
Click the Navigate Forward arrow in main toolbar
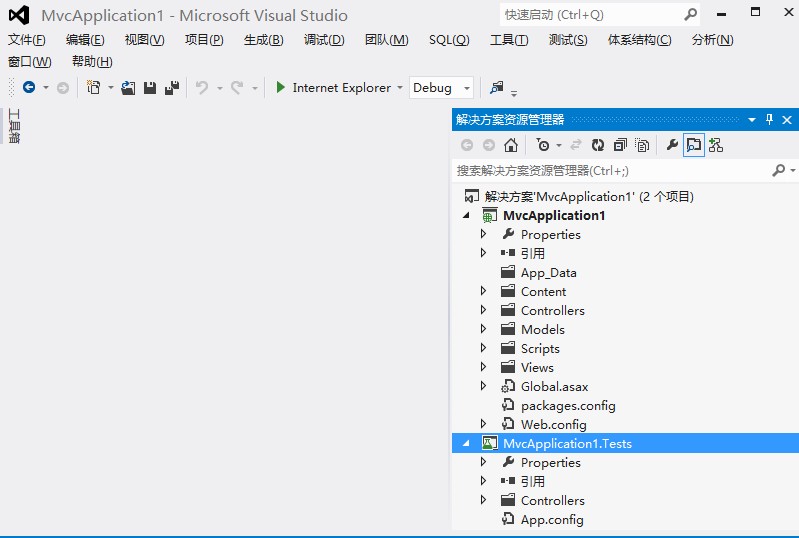[63, 88]
